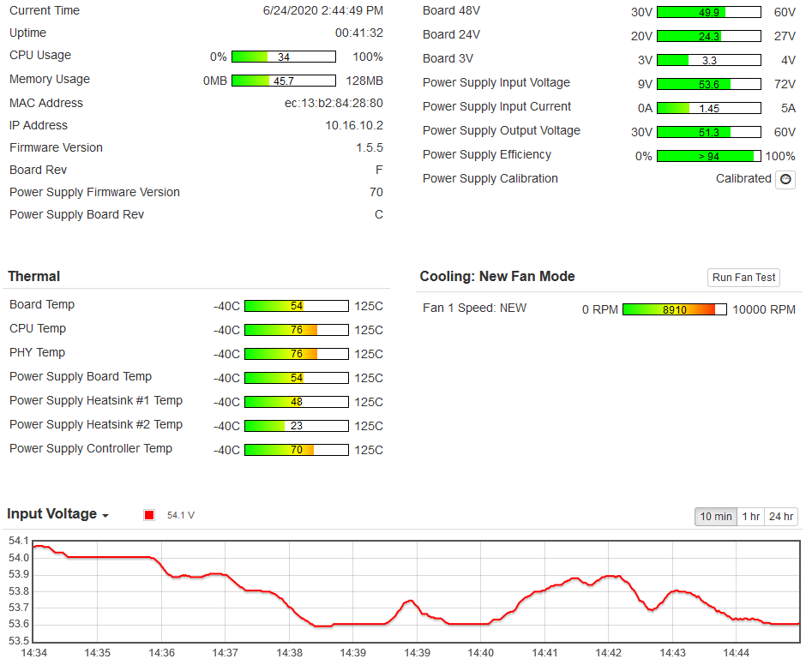Click the CPU Usage progress bar

(x=283, y=57)
